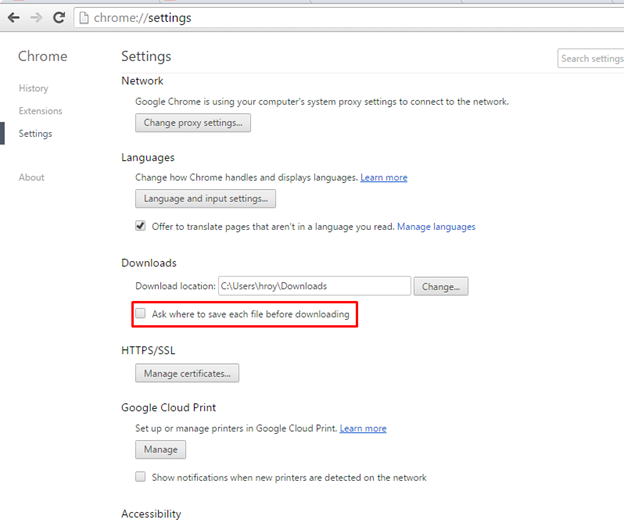
Task: Click the browser back arrow
Action: click(x=13, y=18)
